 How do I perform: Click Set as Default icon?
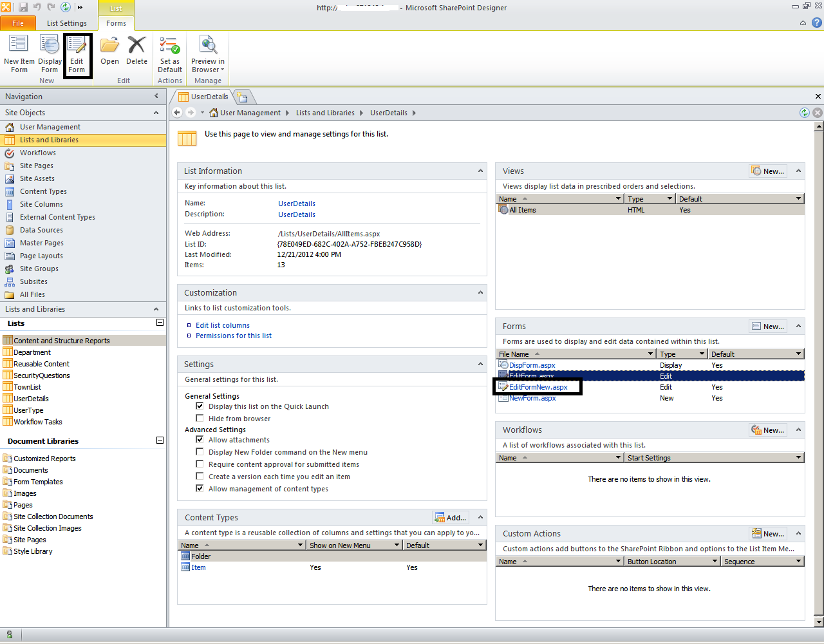click(169, 52)
